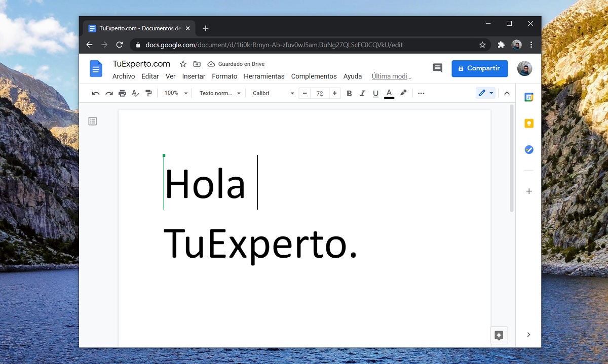Open the Herramientas menu

[x=264, y=76]
